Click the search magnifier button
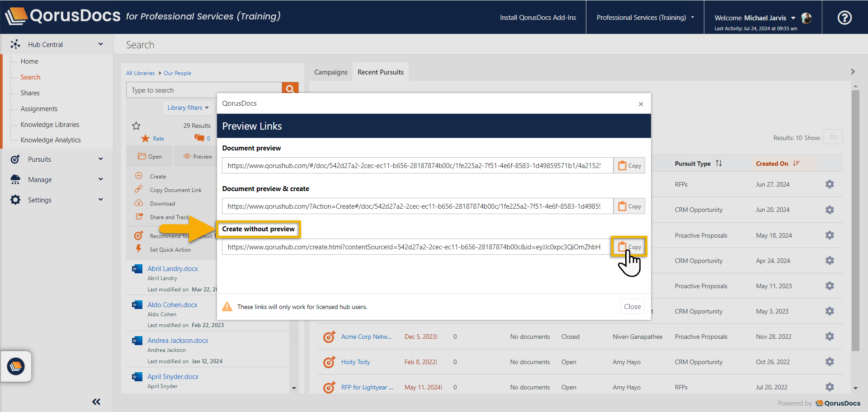This screenshot has height=412, width=868. (290, 89)
